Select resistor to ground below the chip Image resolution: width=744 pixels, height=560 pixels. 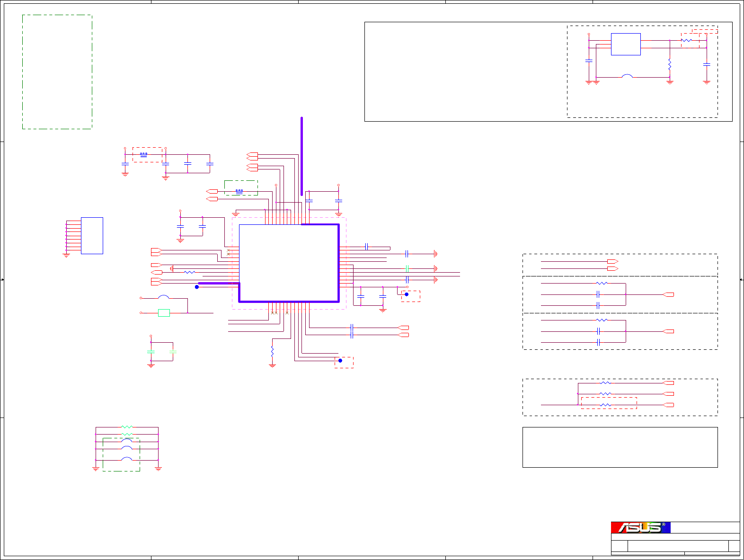click(x=272, y=352)
